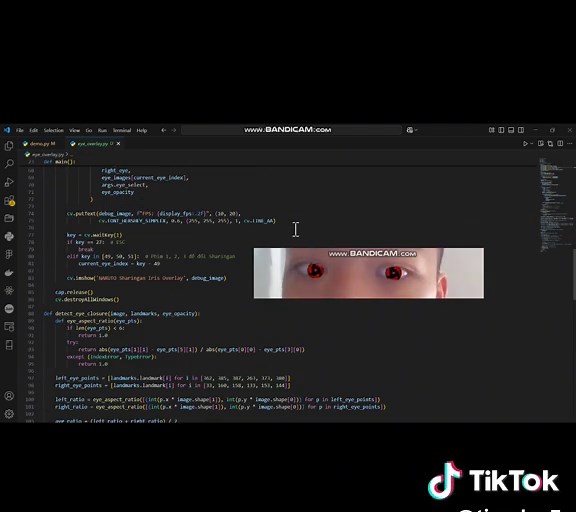Click the 'def main():' sticky scroll line
Image resolution: width=576 pixels, height=512 pixels.
(x=60, y=162)
